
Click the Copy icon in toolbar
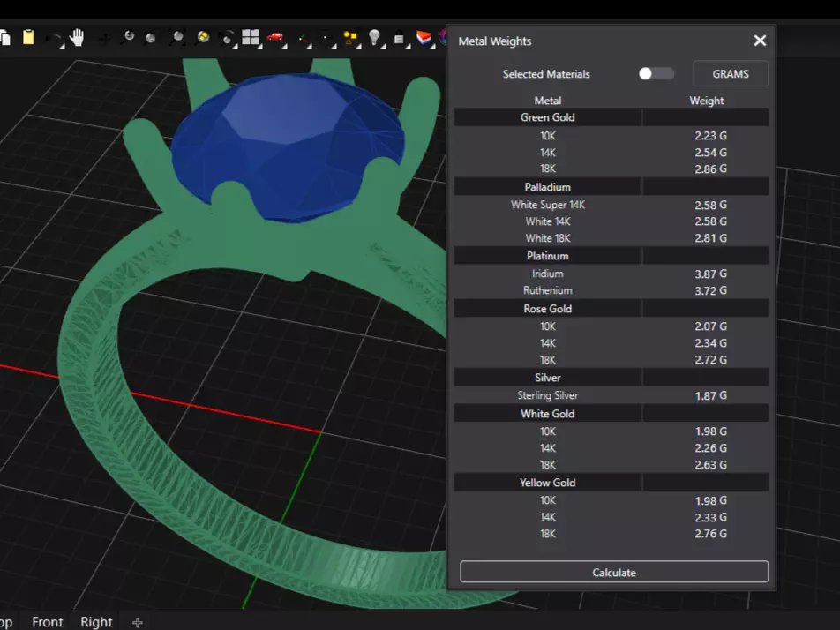pos(4,37)
